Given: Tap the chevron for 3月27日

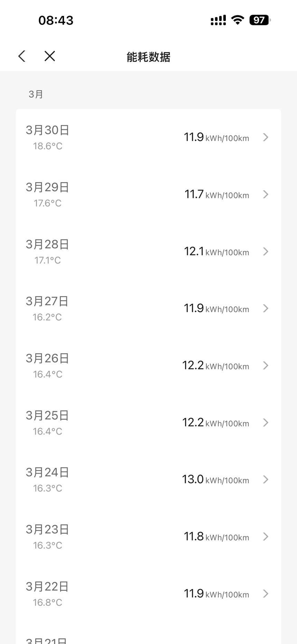Looking at the screenshot, I should pyautogui.click(x=266, y=309).
